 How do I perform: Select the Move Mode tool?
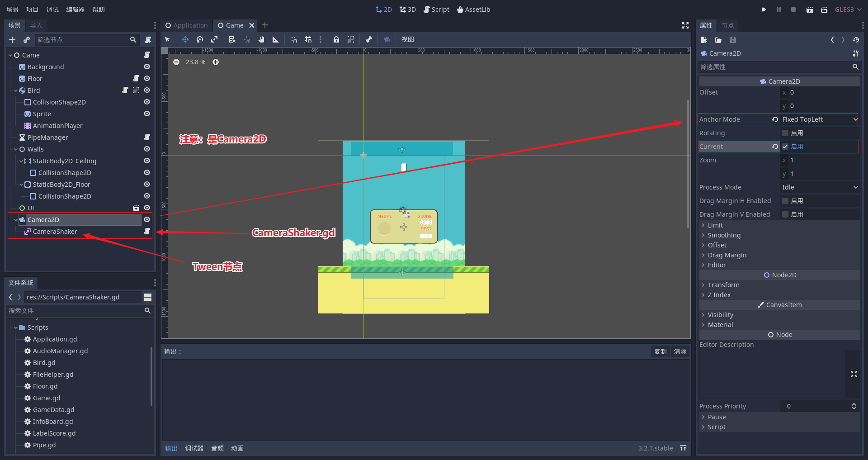point(185,39)
